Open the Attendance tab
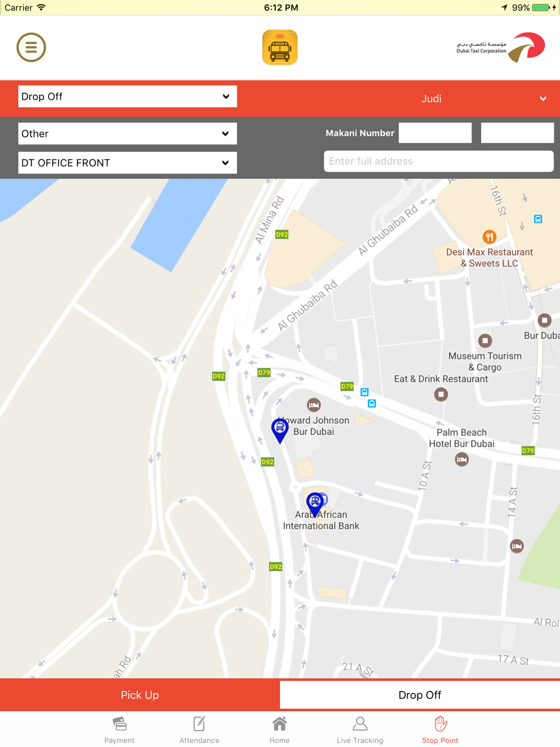Screen dimensions: 560x747 [199, 730]
